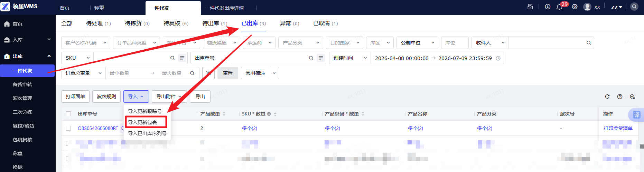Switch to the 待处理 (1) tab

(99, 23)
